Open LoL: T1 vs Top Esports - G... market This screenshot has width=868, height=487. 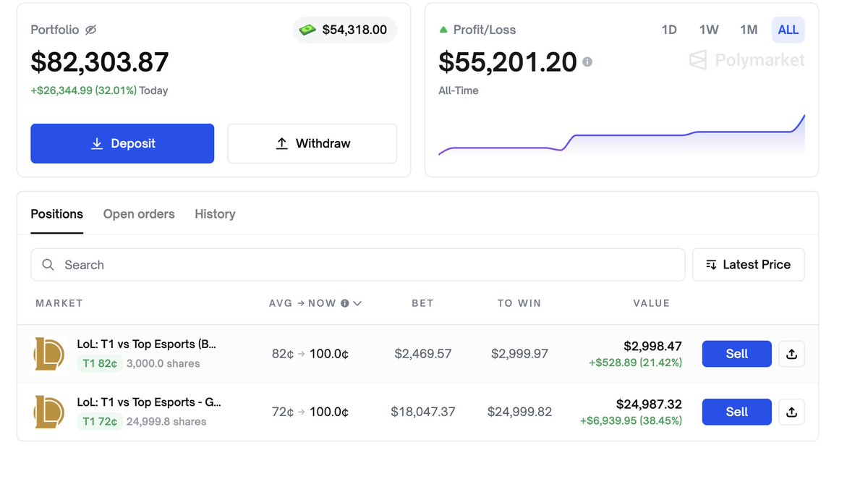click(x=149, y=402)
